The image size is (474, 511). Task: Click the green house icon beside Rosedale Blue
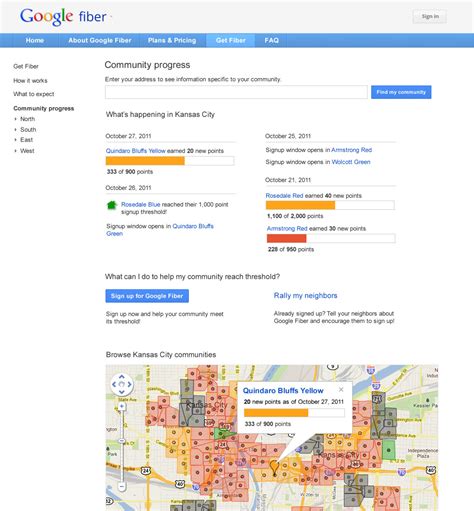[x=112, y=205]
